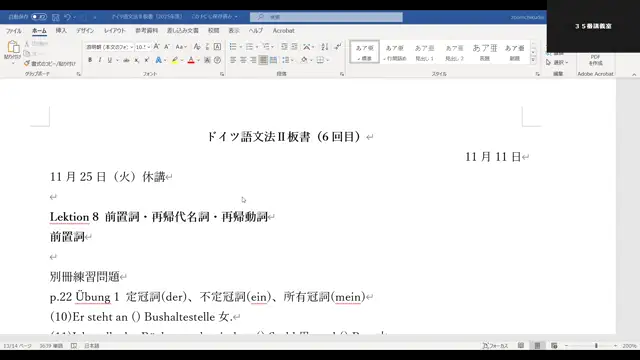Click the multilevel list icon
This screenshot has height=360, width=640.
(x=266, y=47)
